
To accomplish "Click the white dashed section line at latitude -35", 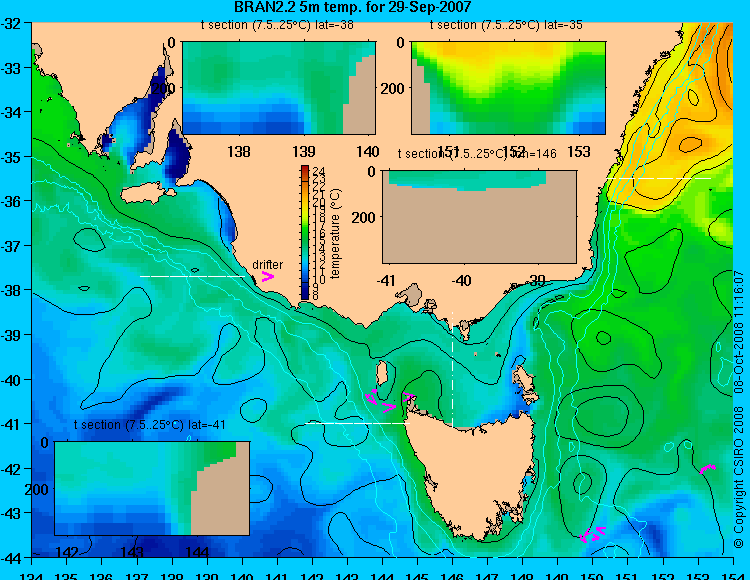I will coord(658,178).
